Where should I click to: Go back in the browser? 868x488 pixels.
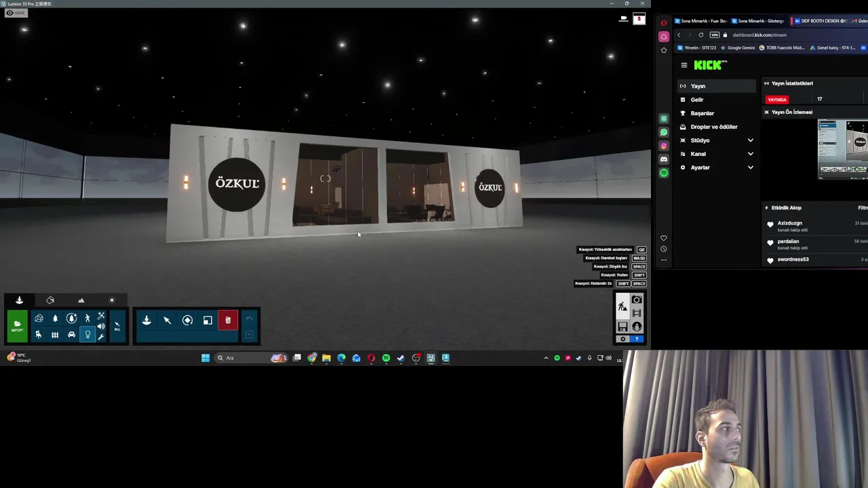[x=679, y=35]
